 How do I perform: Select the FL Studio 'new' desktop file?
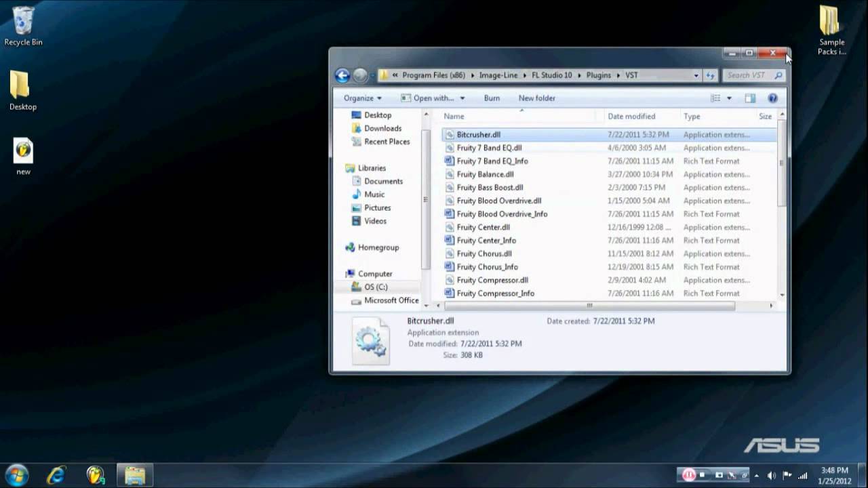[23, 157]
